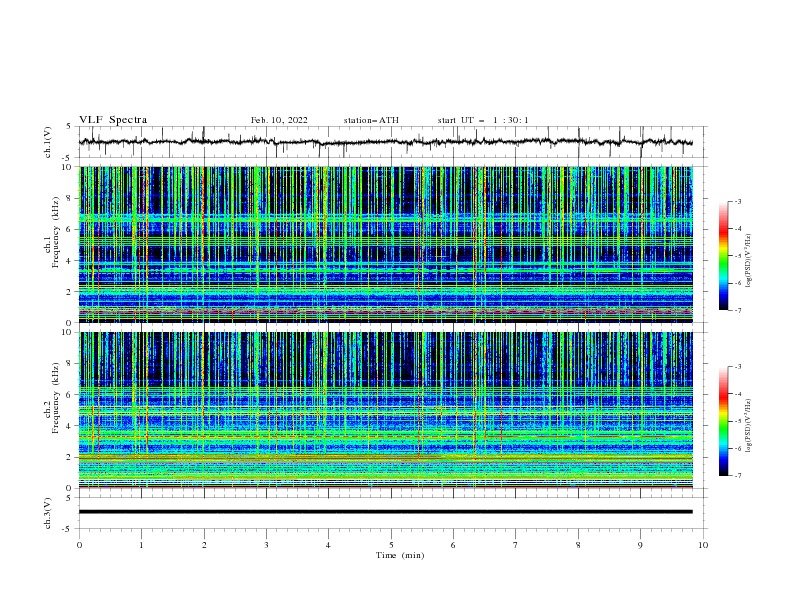Screen dimensions: 792x612
Task: Click the "start UT = 1 :30: 1" text
Action: click(x=483, y=120)
